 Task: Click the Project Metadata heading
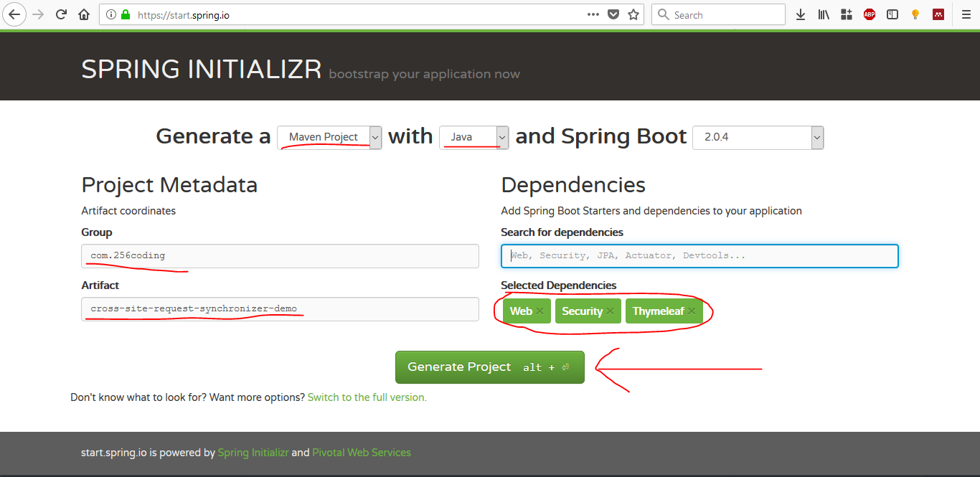pos(169,185)
